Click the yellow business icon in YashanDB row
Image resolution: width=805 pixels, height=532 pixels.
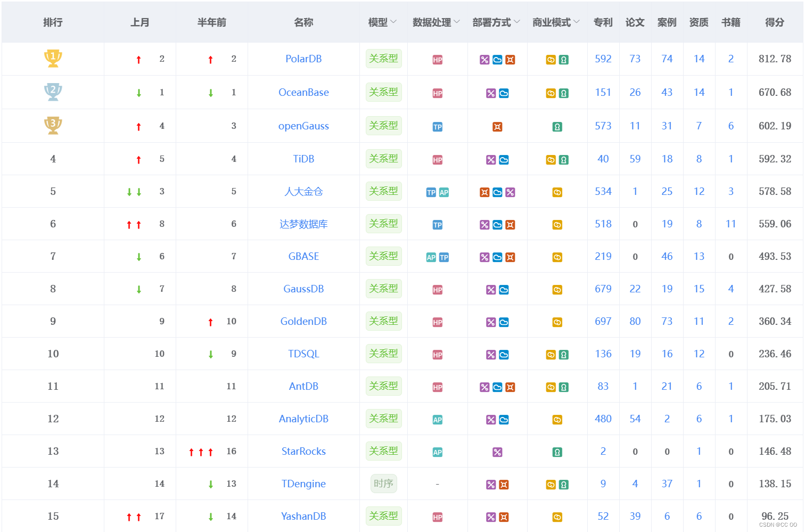point(557,517)
